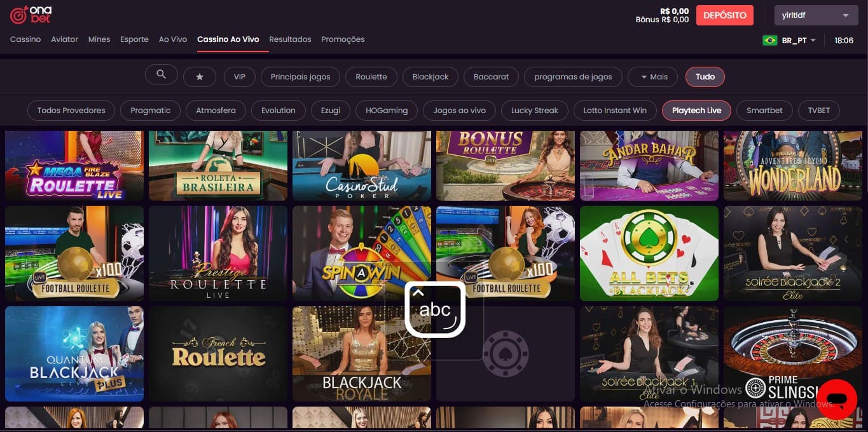The image size is (868, 432).
Task: Filter by the Blackjack category
Action: (x=431, y=77)
